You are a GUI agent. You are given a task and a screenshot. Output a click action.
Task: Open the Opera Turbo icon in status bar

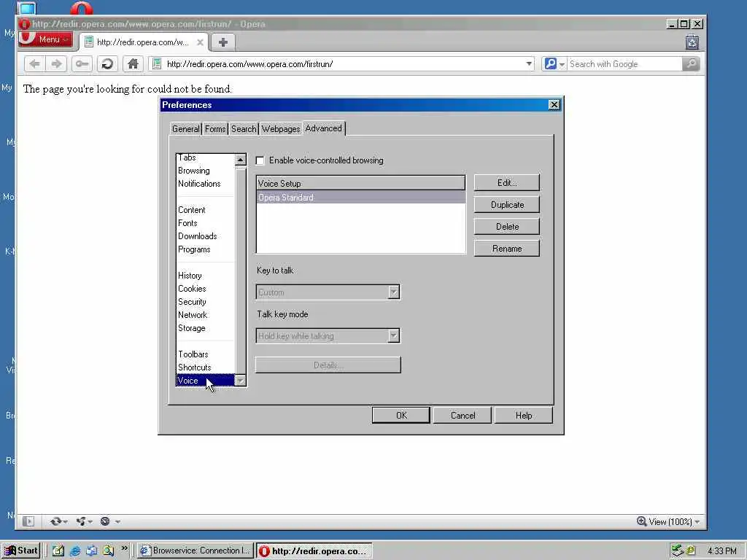[105, 521]
